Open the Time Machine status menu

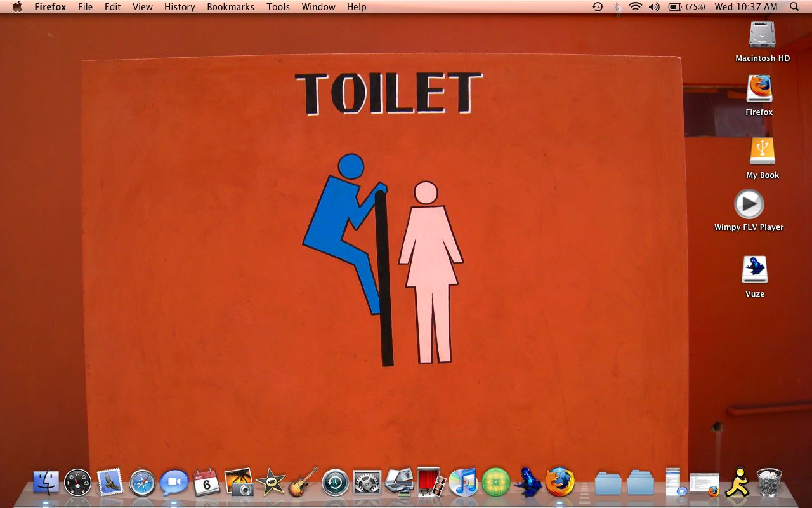(x=597, y=6)
